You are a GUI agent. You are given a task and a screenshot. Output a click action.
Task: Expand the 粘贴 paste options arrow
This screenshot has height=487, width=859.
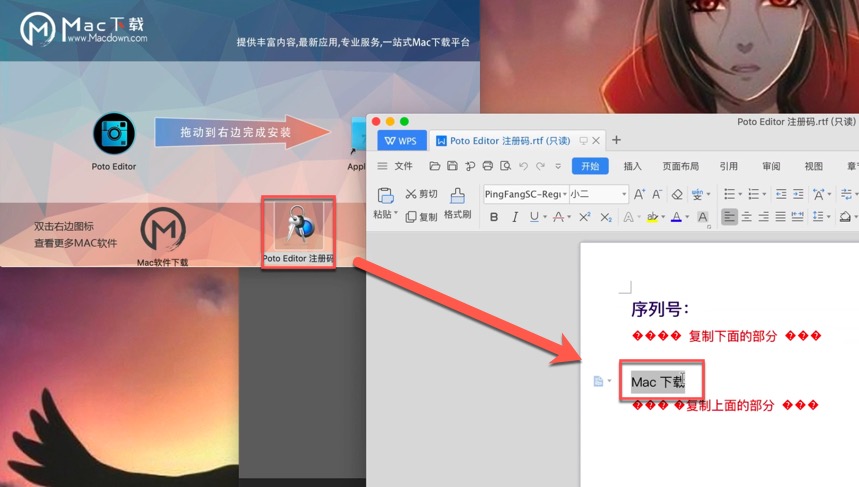[396, 213]
